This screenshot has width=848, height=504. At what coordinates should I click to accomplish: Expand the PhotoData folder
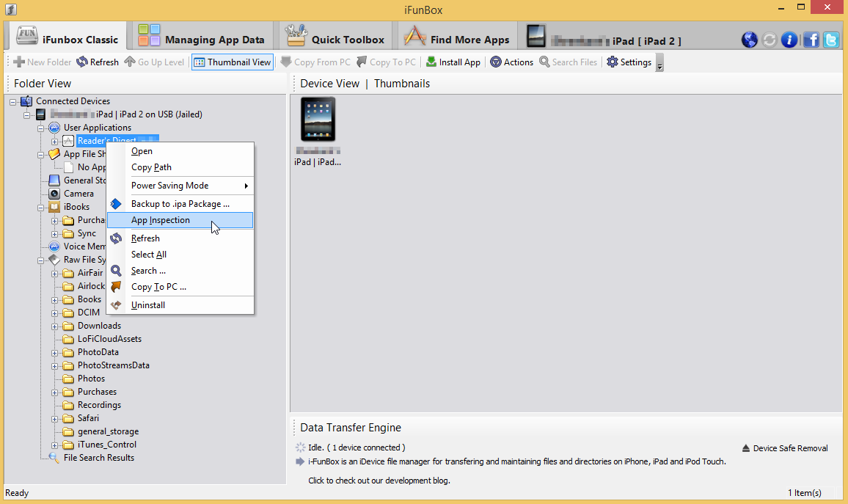(x=54, y=353)
